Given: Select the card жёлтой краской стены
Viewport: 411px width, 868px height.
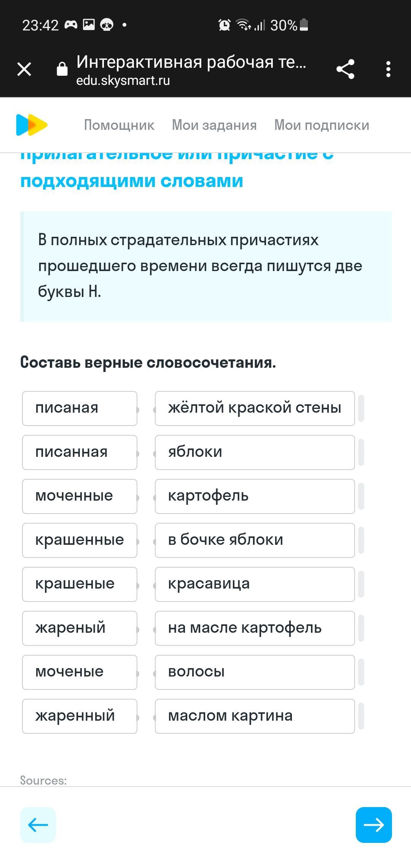Looking at the screenshot, I should point(255,408).
